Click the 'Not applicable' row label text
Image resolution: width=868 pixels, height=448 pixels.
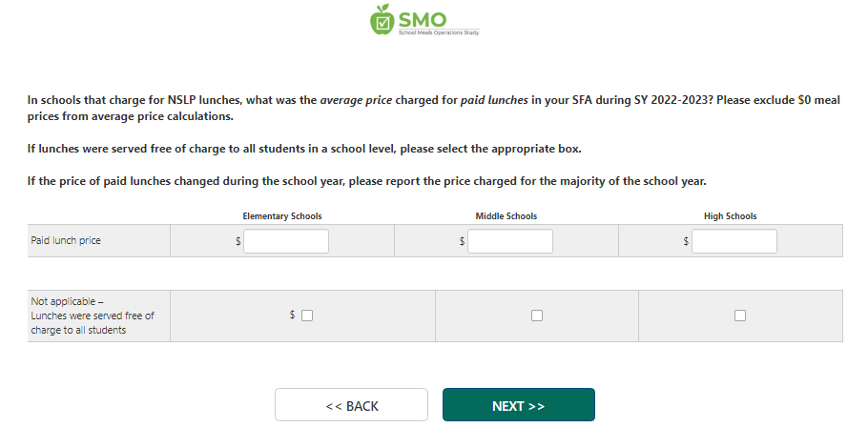coord(93,316)
